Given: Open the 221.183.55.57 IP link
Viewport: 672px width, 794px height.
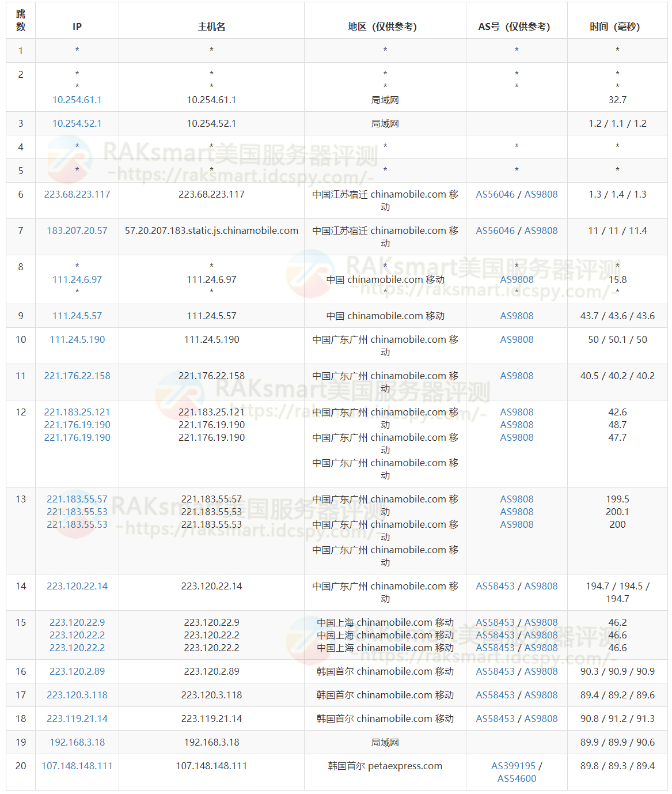Looking at the screenshot, I should [x=77, y=499].
